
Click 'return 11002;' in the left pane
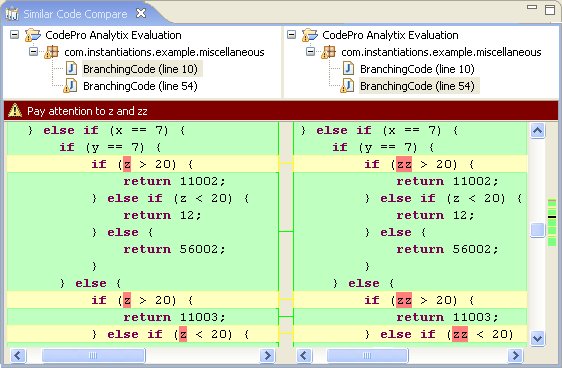click(x=174, y=181)
